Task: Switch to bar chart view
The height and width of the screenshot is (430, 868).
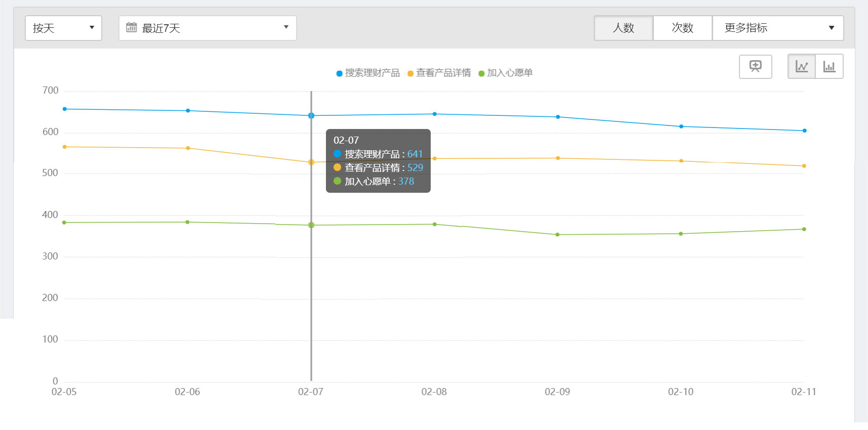Action: [x=829, y=66]
